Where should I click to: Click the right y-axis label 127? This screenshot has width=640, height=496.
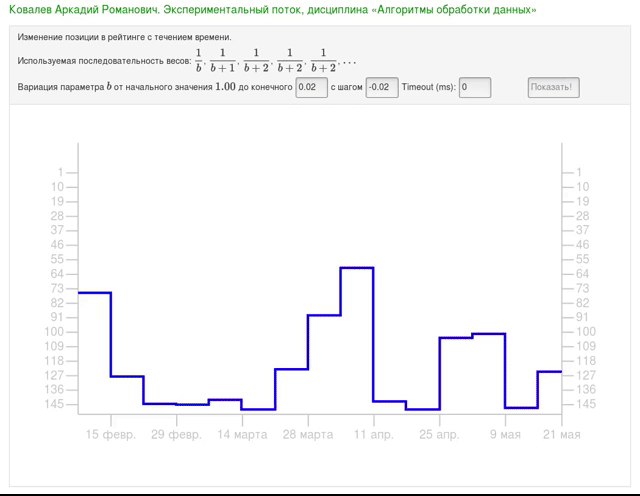(x=586, y=375)
